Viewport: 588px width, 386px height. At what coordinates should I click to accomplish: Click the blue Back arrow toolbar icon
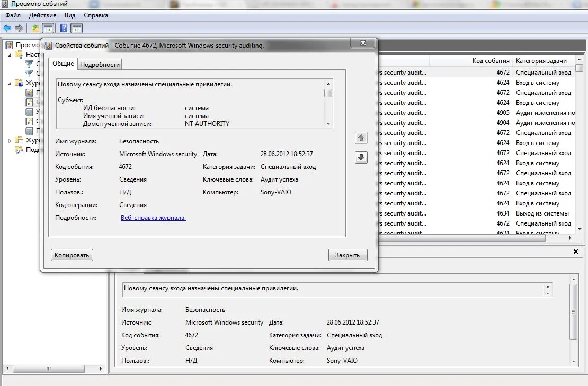click(x=7, y=29)
